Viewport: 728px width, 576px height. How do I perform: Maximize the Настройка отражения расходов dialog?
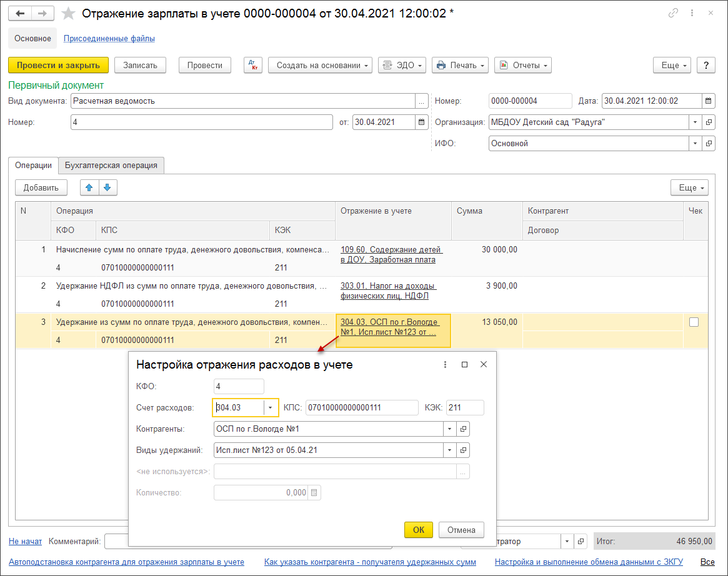click(x=464, y=364)
